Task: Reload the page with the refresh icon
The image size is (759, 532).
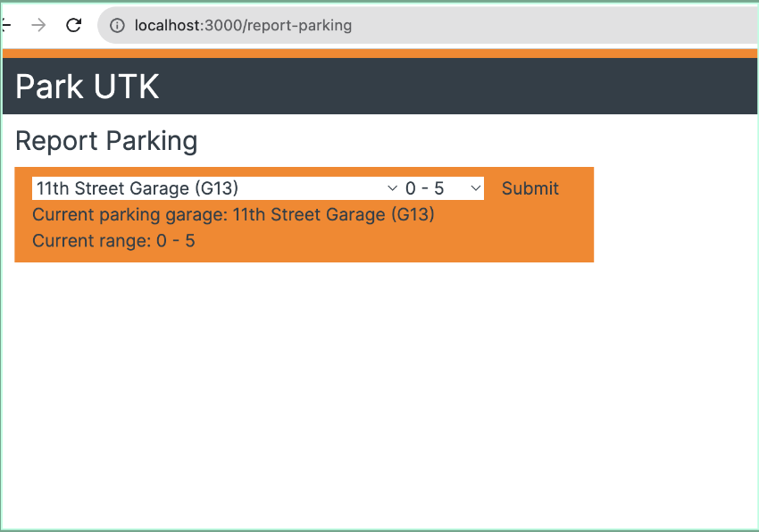Action: 73,25
